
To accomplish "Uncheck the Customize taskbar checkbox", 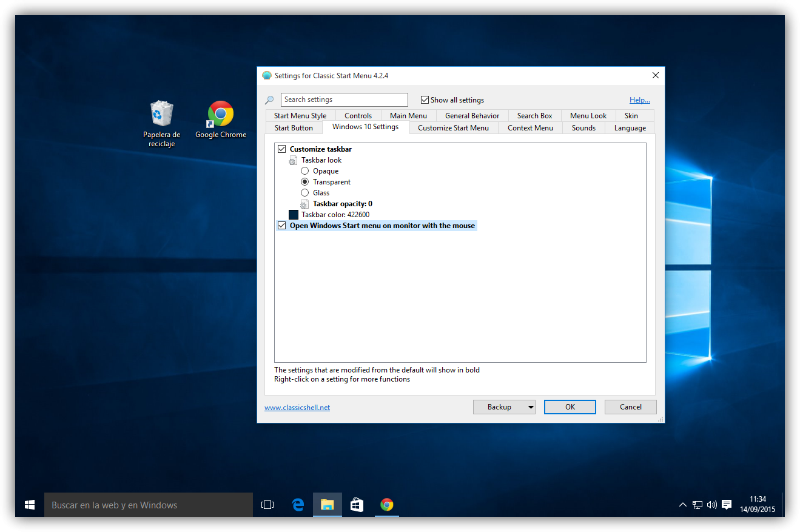I will 281,149.
